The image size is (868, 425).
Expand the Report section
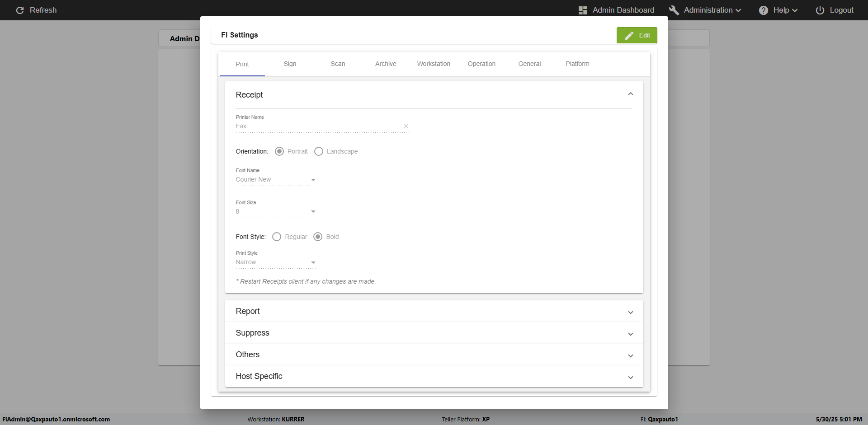coord(434,311)
